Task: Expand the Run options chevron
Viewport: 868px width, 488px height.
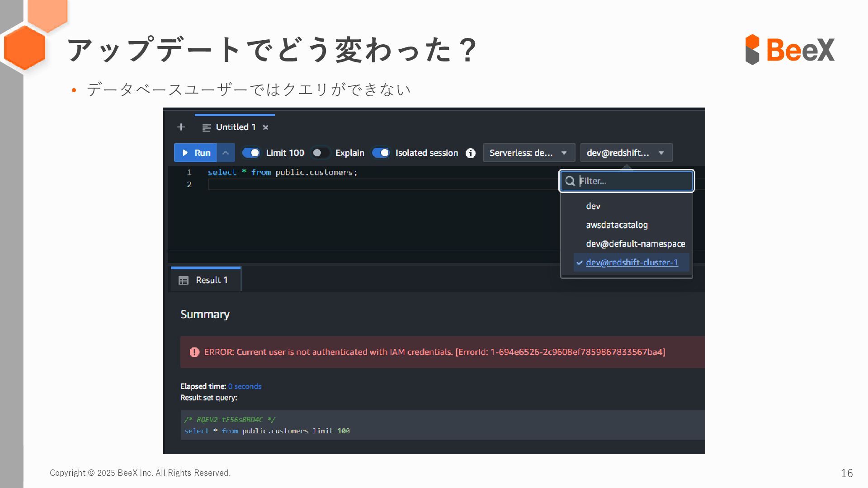Action: 226,153
